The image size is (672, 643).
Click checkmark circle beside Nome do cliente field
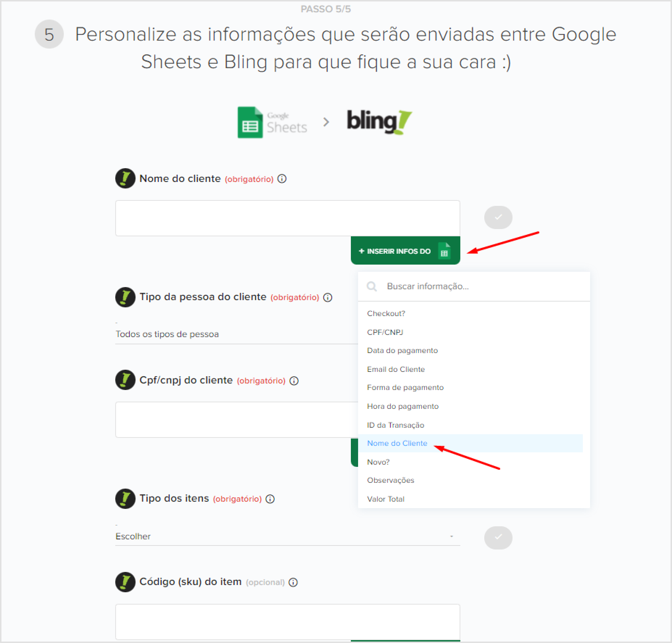(498, 217)
